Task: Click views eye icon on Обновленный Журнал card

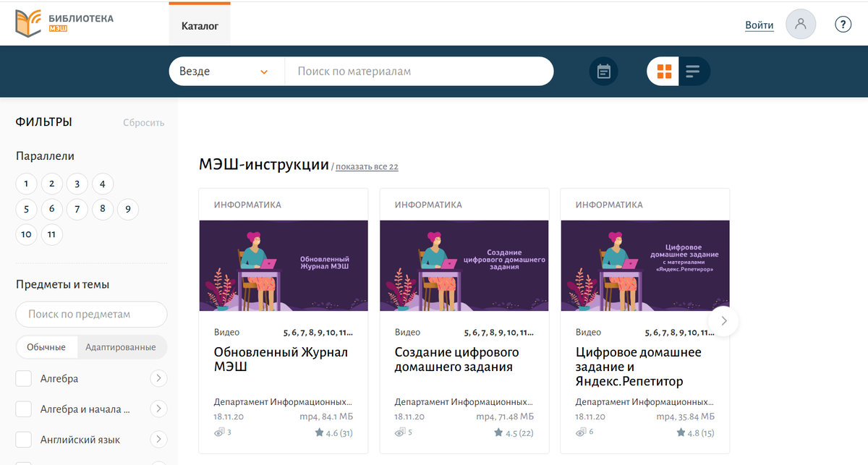Action: [219, 432]
